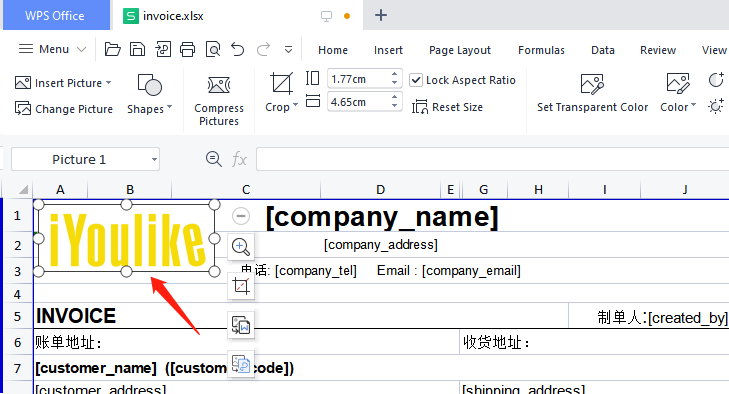This screenshot has height=394, width=729.
Task: Click the increase brightness icon
Action: point(716,107)
